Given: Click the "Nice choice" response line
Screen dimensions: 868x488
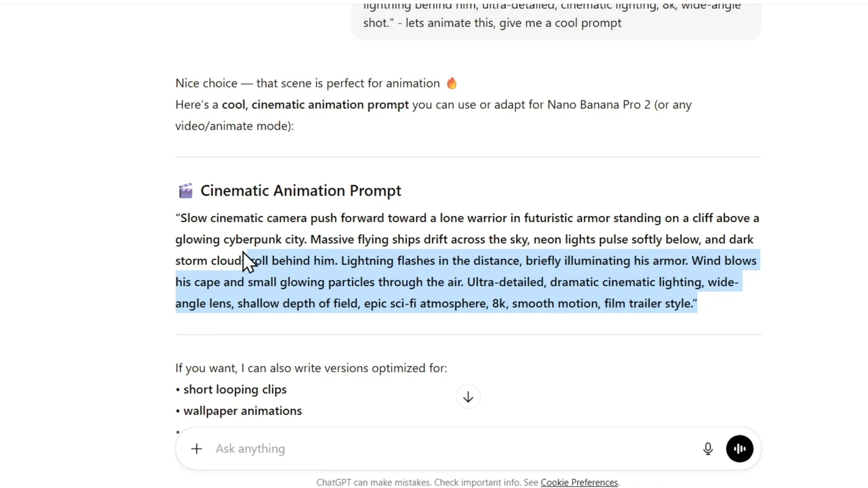Looking at the screenshot, I should tap(307, 84).
